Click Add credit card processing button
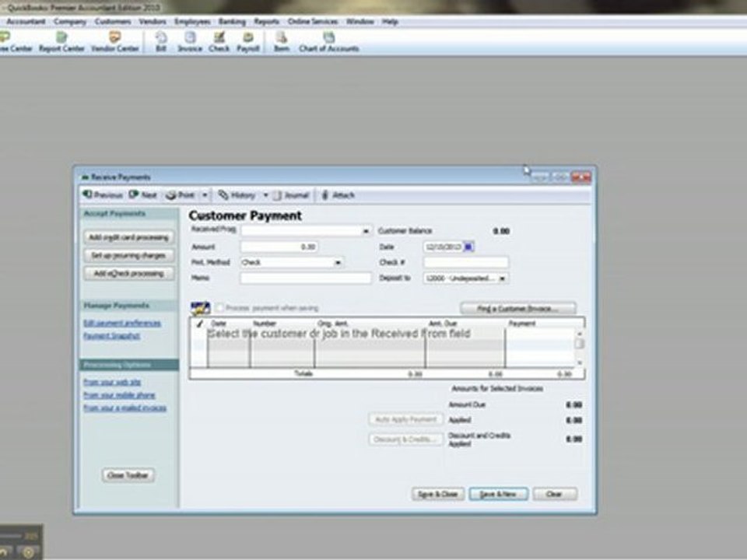Screen dimensions: 747x560 coord(128,237)
